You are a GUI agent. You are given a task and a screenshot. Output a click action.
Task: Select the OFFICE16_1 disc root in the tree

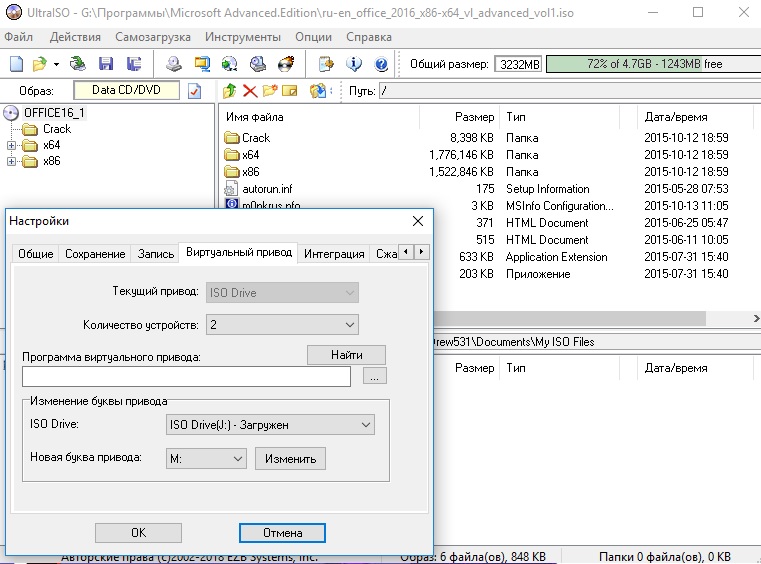[54, 113]
